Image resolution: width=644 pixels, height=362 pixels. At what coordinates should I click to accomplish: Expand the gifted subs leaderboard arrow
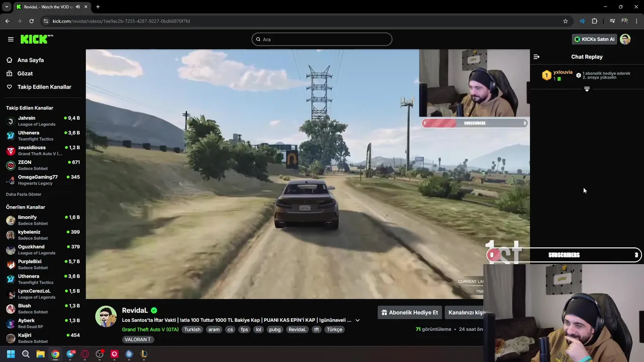point(587,89)
